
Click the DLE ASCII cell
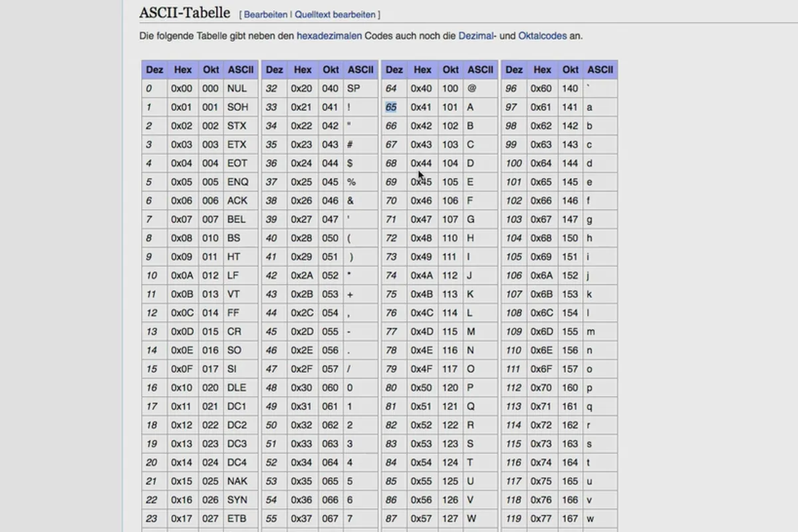241,388
